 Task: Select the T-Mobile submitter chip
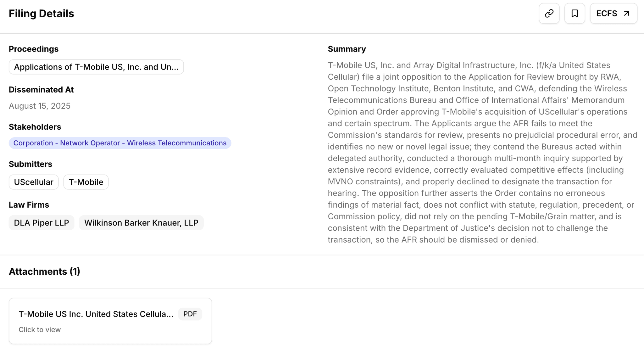point(86,182)
